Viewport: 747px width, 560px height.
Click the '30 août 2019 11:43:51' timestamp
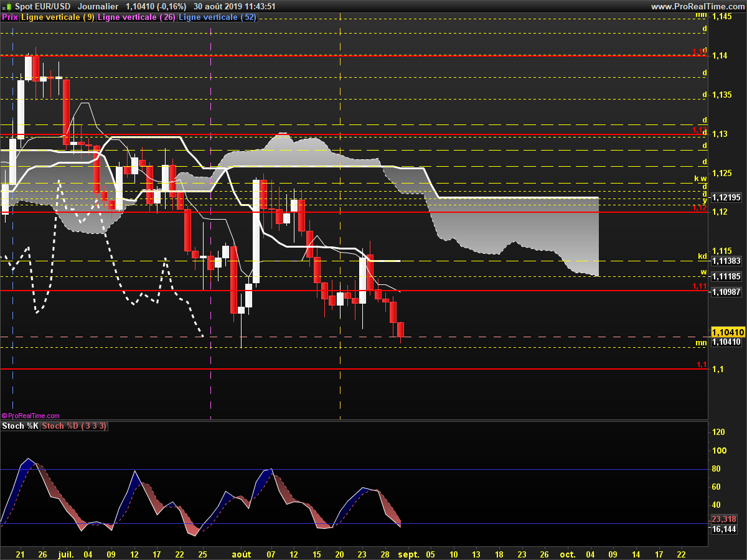click(235, 6)
